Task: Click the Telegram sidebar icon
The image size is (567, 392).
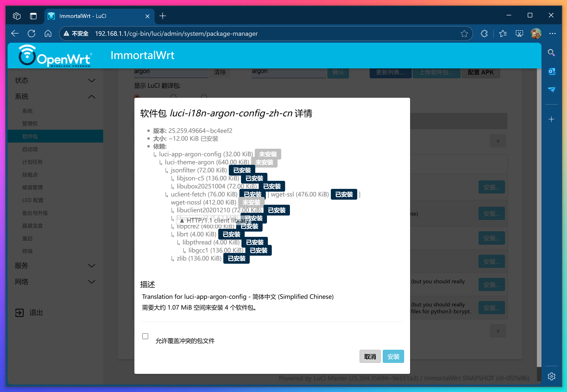Action: click(552, 90)
